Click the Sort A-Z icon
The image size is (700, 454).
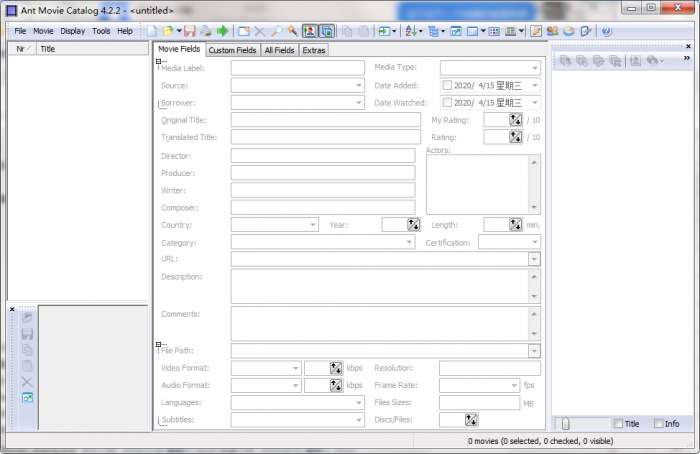click(x=411, y=31)
